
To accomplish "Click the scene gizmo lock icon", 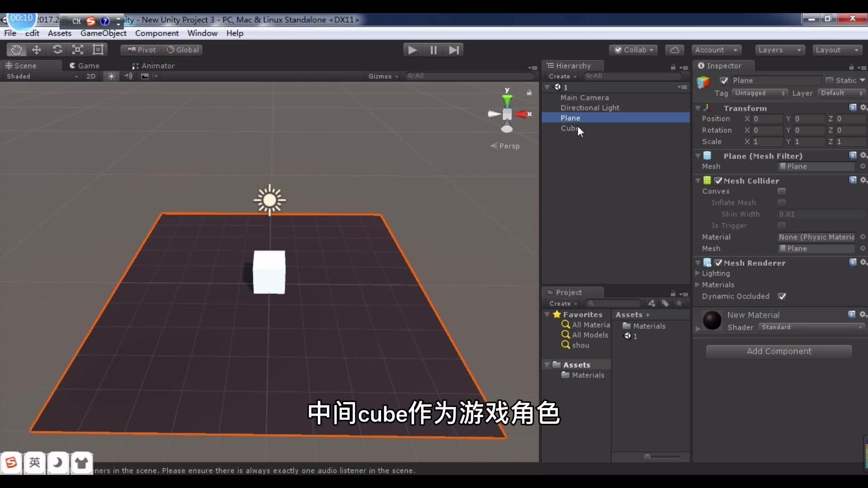I will coord(529,92).
